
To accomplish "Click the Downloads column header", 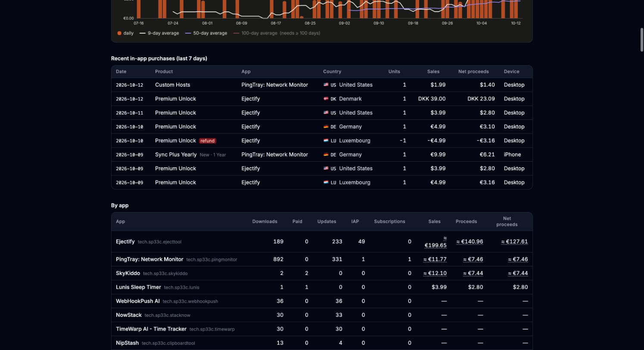I will pyautogui.click(x=265, y=222).
